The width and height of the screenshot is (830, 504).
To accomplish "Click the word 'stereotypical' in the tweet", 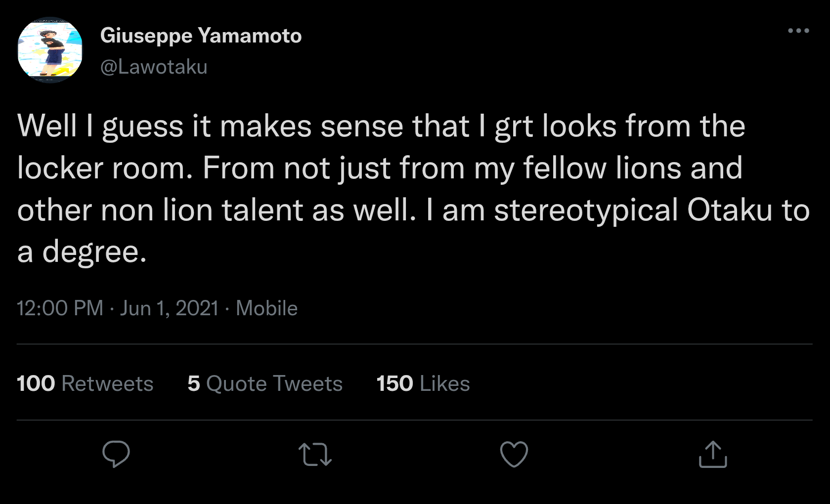I will [x=586, y=210].
